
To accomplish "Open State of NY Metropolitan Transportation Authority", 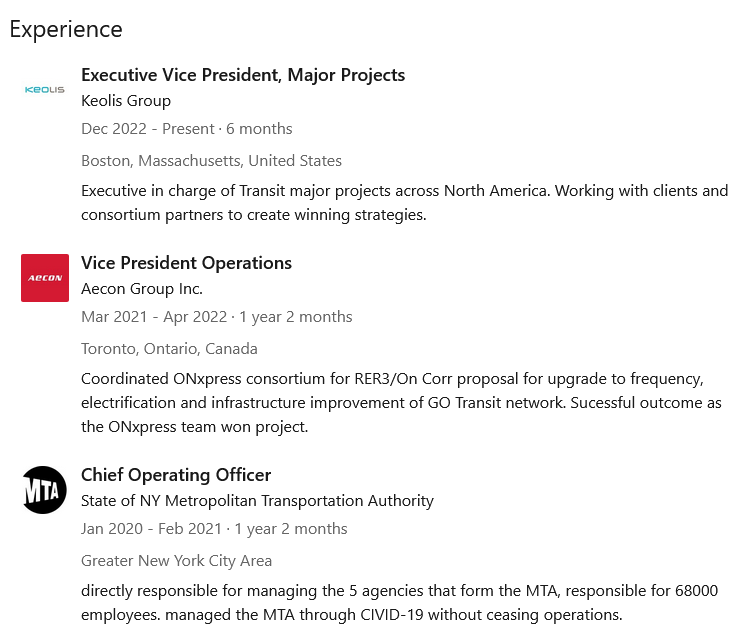I will coord(257,501).
